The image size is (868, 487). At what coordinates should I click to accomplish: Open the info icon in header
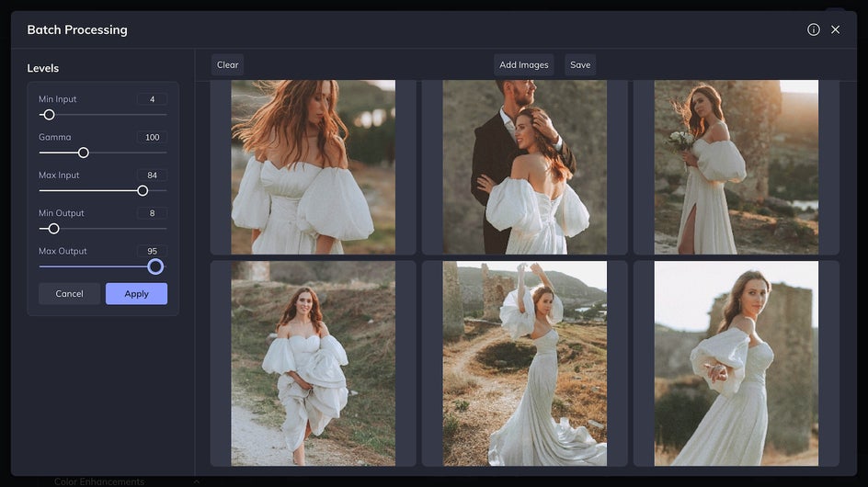(813, 30)
